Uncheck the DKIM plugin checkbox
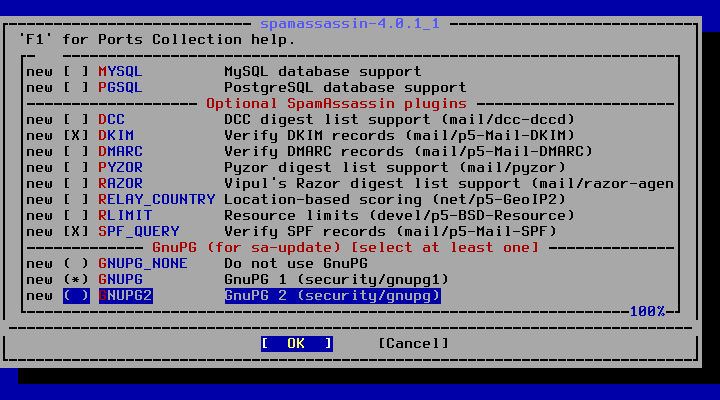Image resolution: width=720 pixels, height=400 pixels. click(76, 135)
